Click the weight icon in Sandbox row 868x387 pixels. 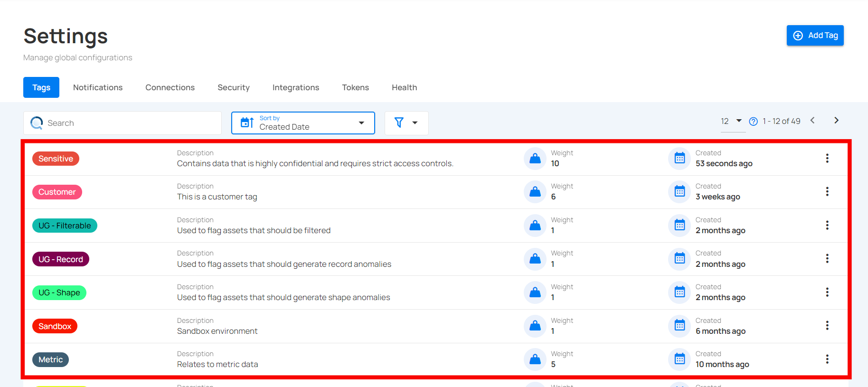[535, 326]
